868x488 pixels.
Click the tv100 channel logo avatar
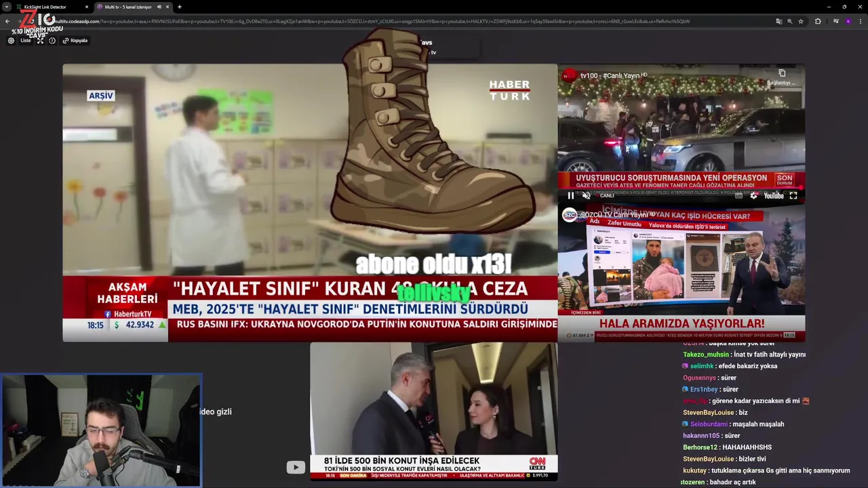tap(570, 75)
